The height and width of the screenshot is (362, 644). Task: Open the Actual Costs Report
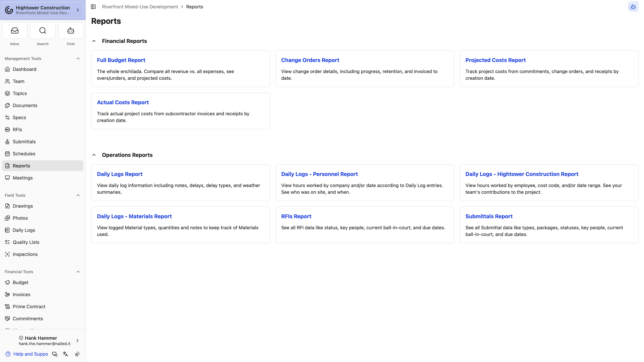pos(123,102)
